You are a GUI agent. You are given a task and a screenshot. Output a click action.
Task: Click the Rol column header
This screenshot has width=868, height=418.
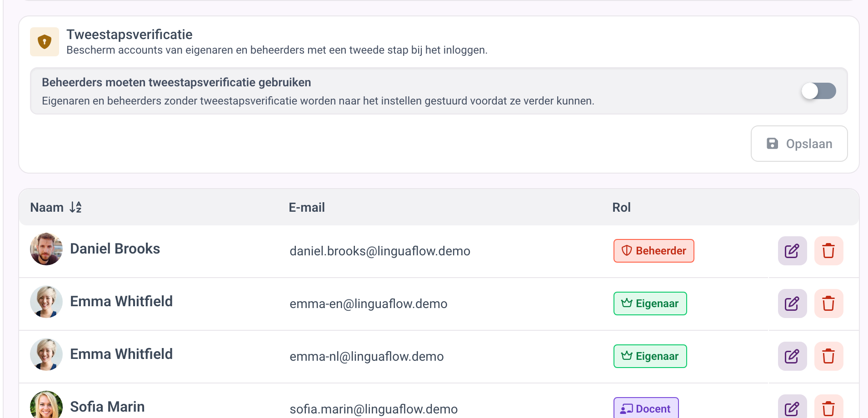tap(621, 207)
